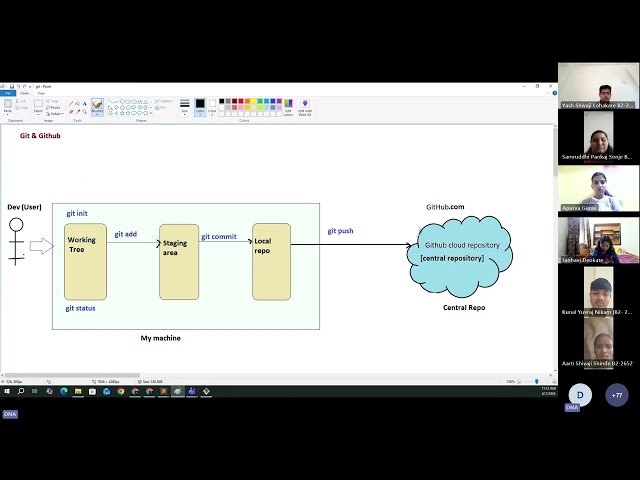Click the 'git status' label text

(80, 309)
